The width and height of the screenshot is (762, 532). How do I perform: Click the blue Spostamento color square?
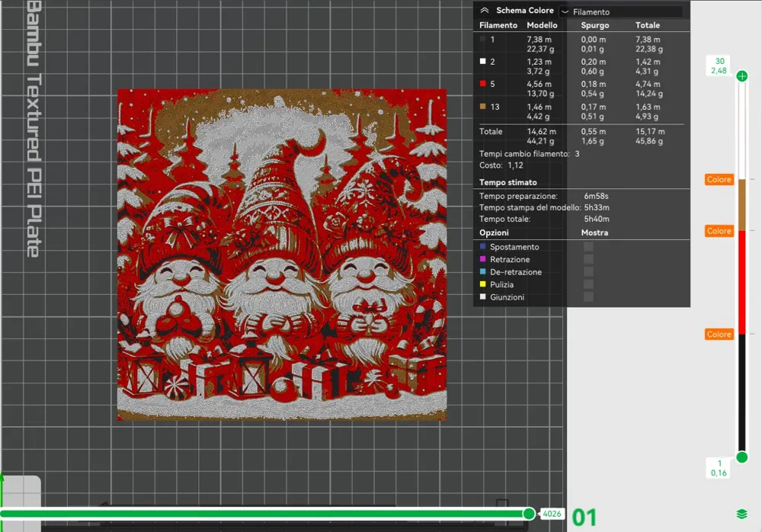482,246
